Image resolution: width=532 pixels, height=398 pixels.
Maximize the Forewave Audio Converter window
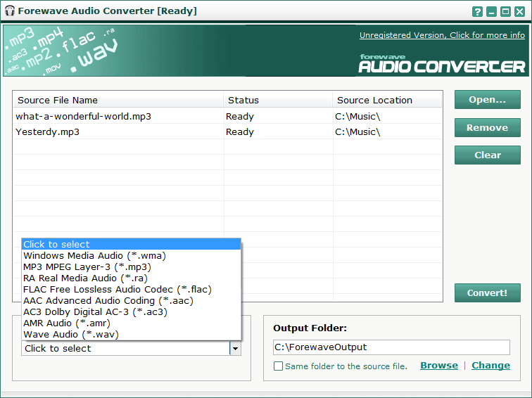point(505,12)
